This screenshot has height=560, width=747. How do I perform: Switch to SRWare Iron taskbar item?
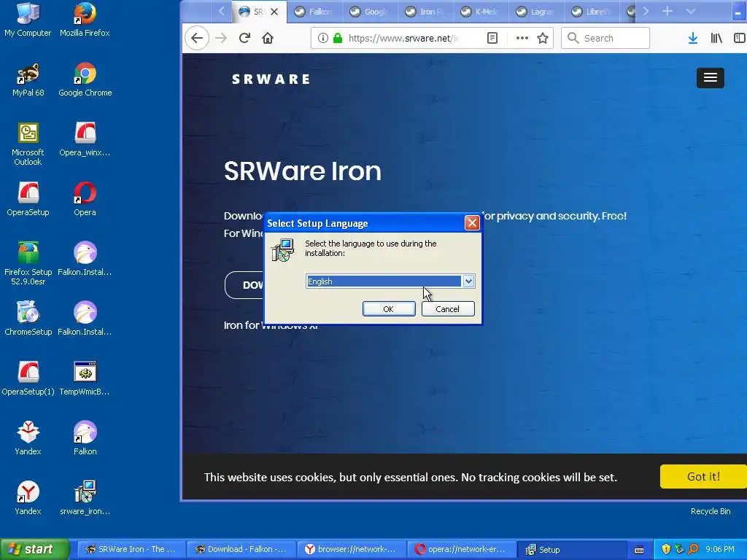pos(131,549)
